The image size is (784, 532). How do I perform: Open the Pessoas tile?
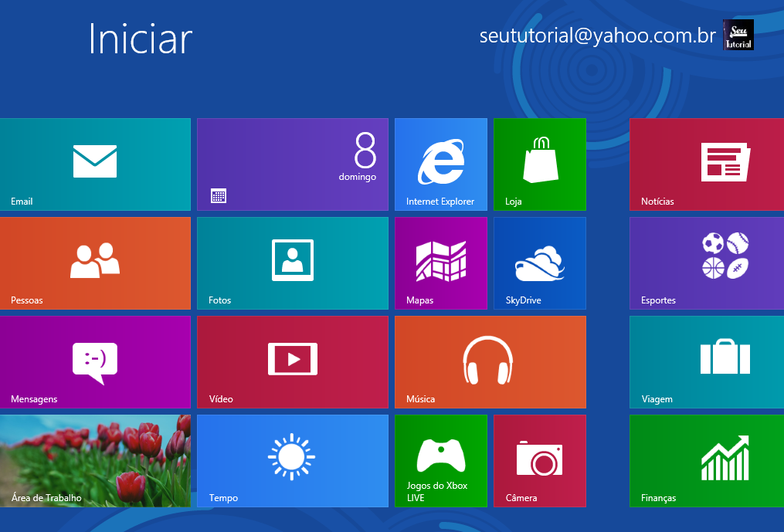tap(95, 263)
